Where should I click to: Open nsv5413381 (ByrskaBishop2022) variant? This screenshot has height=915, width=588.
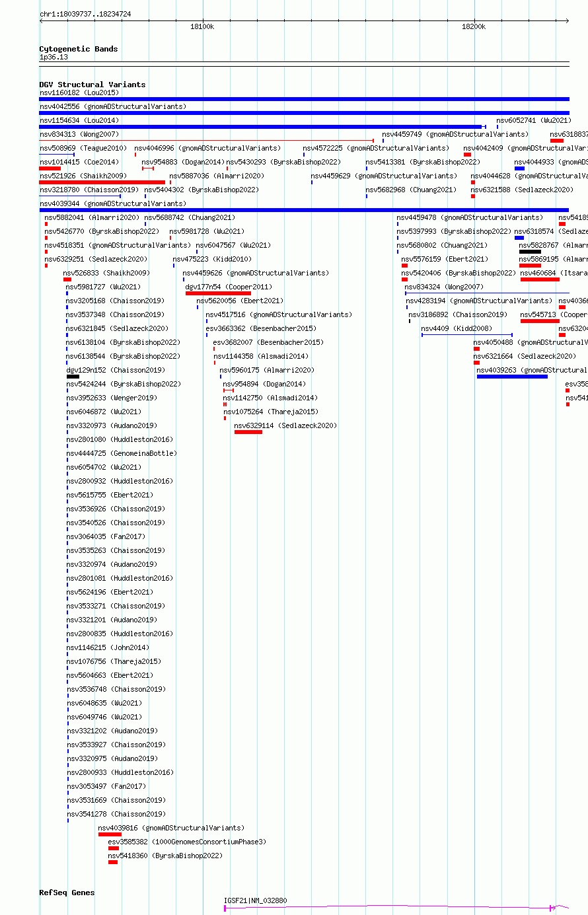423,162
